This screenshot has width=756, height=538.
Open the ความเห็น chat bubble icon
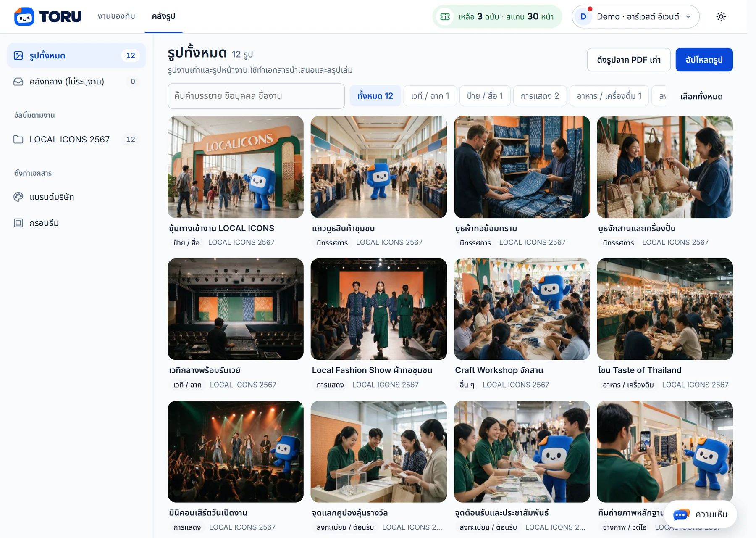point(681,514)
